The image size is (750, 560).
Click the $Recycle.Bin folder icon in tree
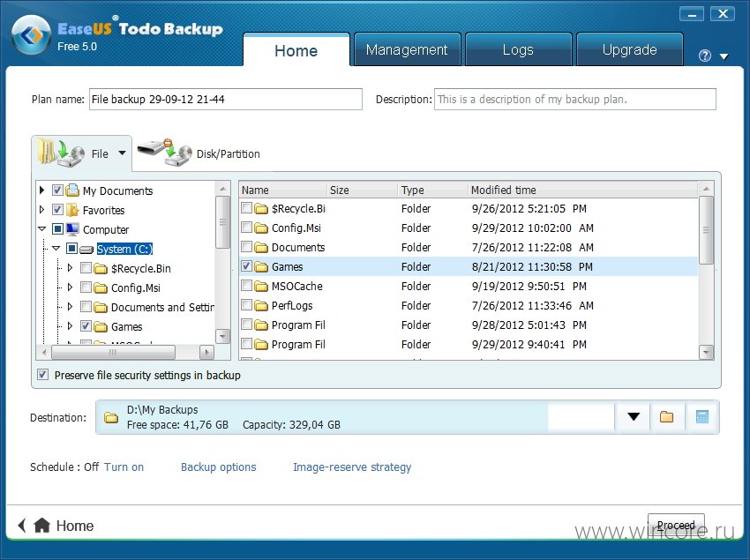click(101, 269)
